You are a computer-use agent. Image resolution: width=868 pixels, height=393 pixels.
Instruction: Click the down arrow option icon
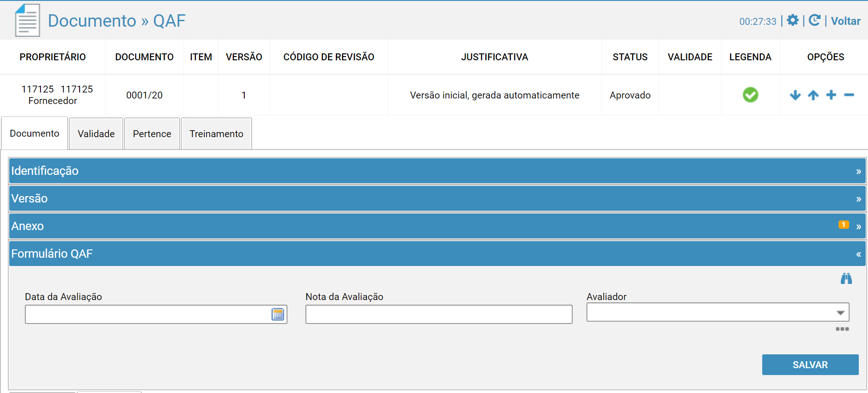click(x=795, y=95)
